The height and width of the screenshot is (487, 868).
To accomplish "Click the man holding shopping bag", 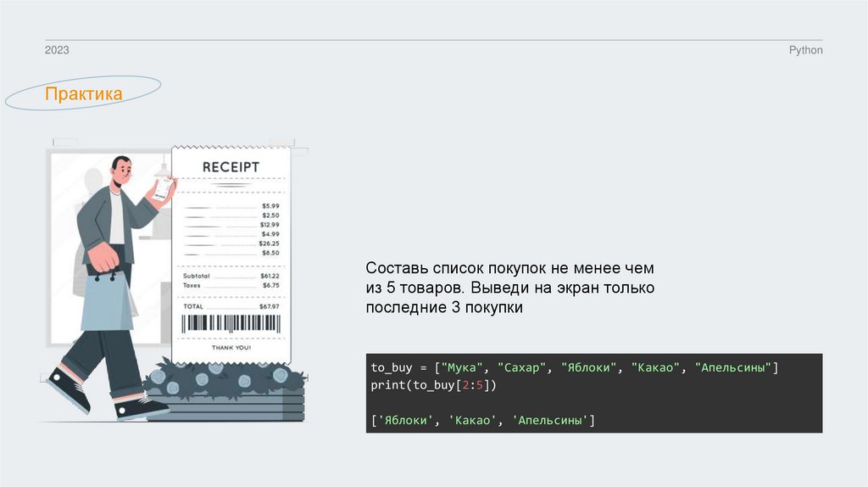I will pyautogui.click(x=111, y=287).
